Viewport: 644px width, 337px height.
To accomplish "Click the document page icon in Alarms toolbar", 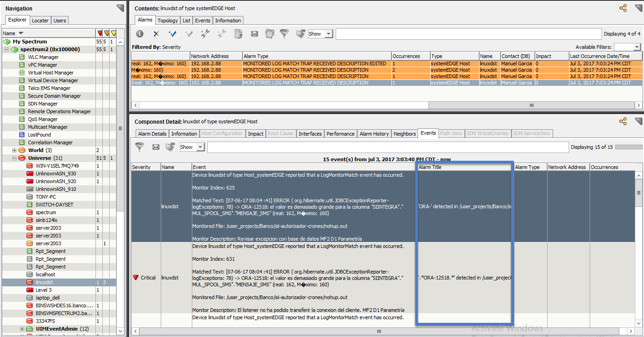I will (x=238, y=34).
